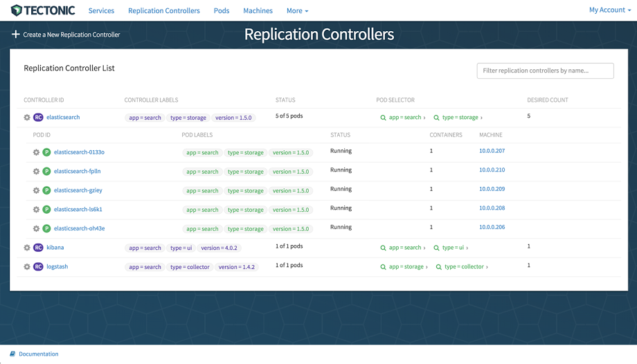Click search icon of logstash app=storage selector
The width and height of the screenshot is (637, 364).
(383, 267)
